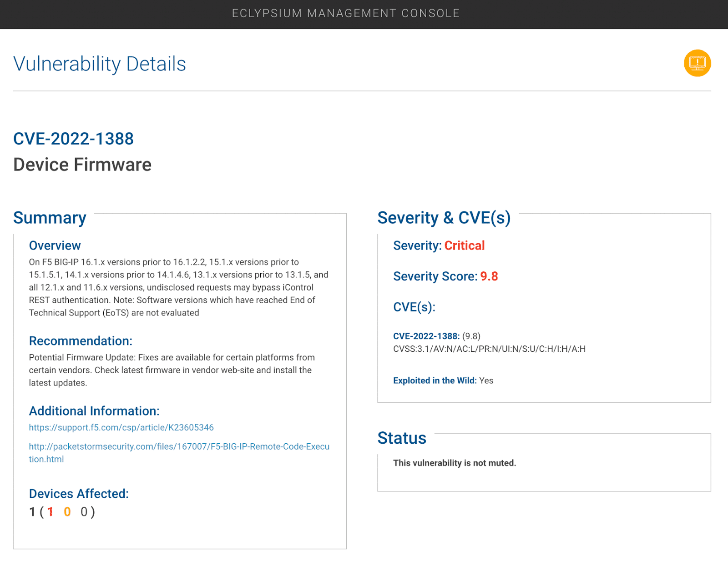
Task: Click the Summary panel title
Action: (x=50, y=218)
